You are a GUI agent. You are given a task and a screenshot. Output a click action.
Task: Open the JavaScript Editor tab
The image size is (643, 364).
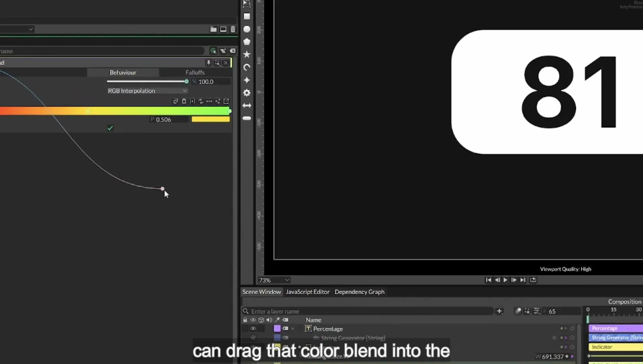click(x=307, y=292)
